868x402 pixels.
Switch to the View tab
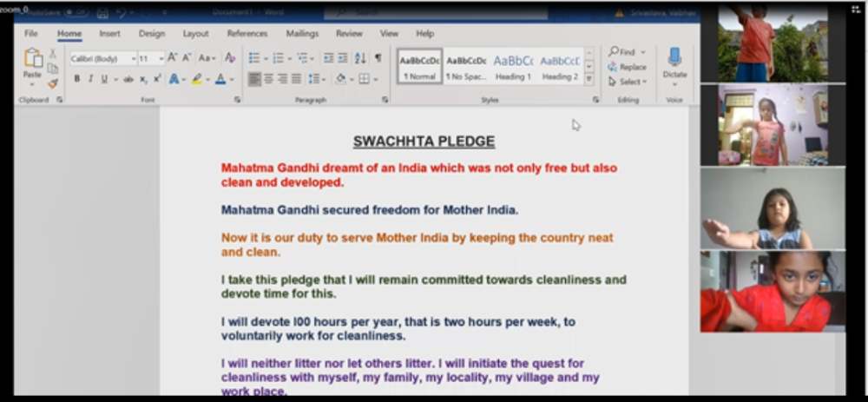click(389, 33)
